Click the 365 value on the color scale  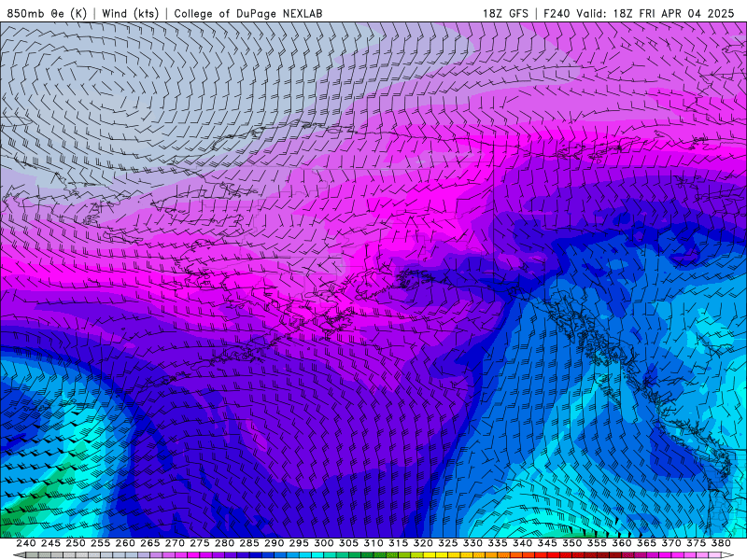tap(646, 543)
